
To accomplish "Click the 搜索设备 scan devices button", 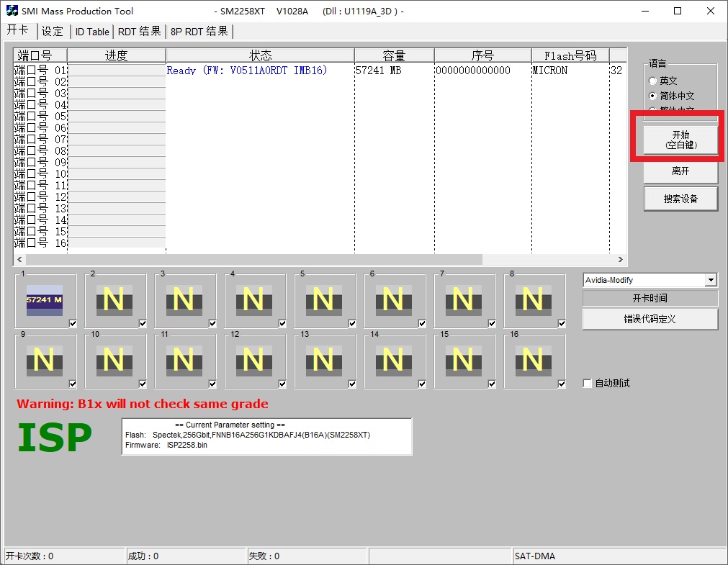I will click(x=680, y=199).
